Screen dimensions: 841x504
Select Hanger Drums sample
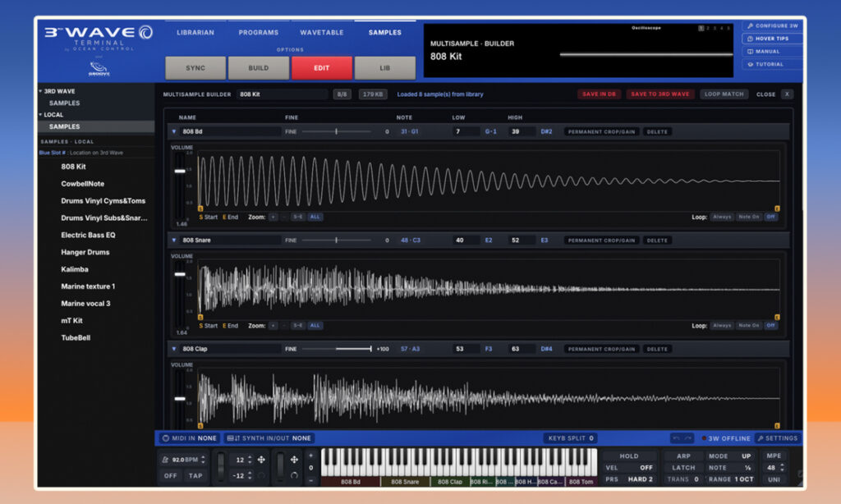coord(85,253)
